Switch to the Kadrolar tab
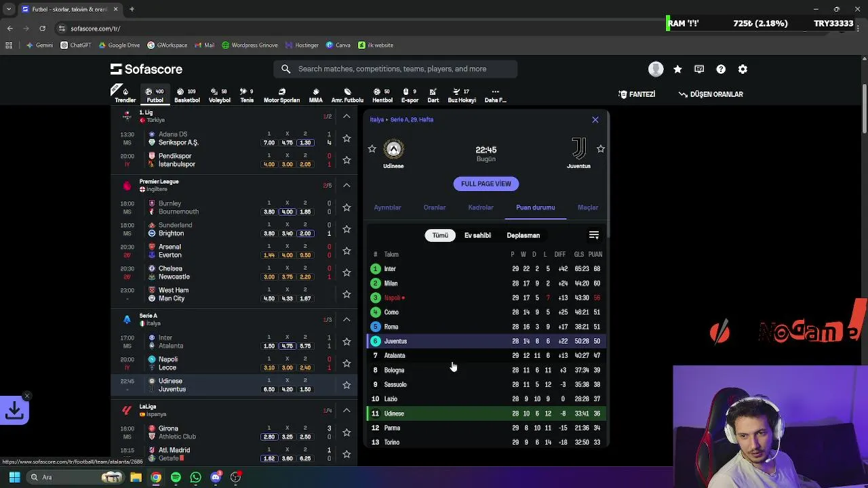Screen dimensions: 868x488 (481, 207)
